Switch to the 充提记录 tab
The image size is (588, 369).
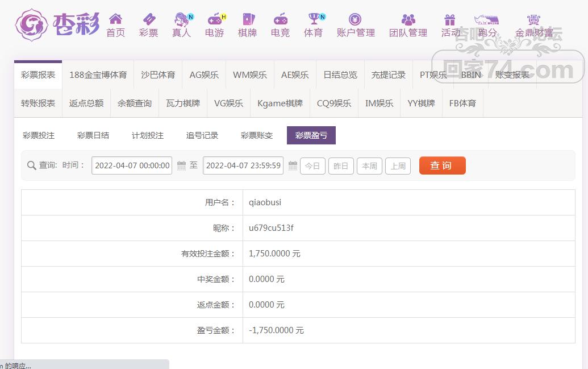click(389, 74)
